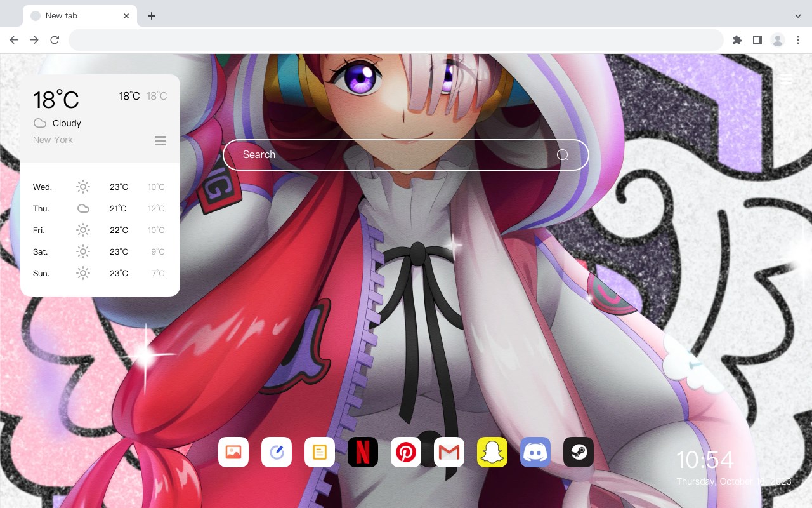
Task: Open the yellow notes shortcut
Action: click(x=320, y=452)
